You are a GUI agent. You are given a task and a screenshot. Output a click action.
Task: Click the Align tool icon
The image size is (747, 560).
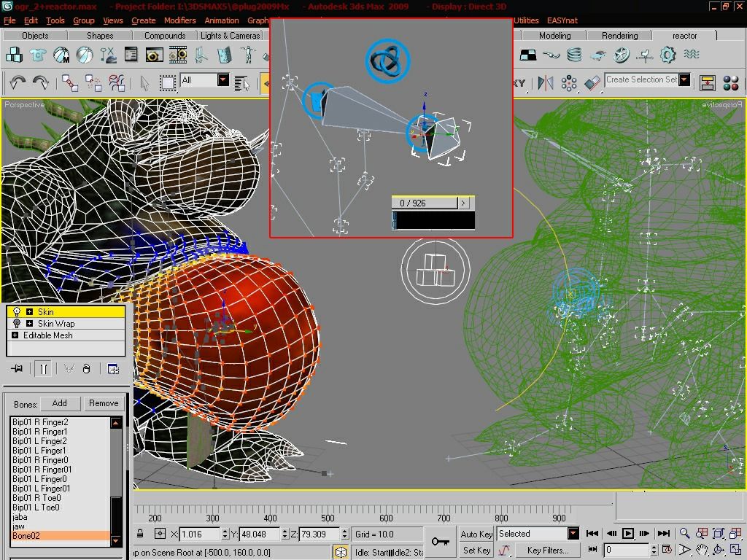(592, 83)
